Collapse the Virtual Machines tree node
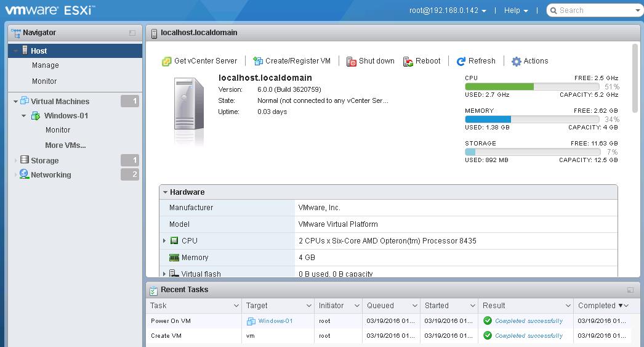Screen dimensions: 644x347 coord(15,102)
